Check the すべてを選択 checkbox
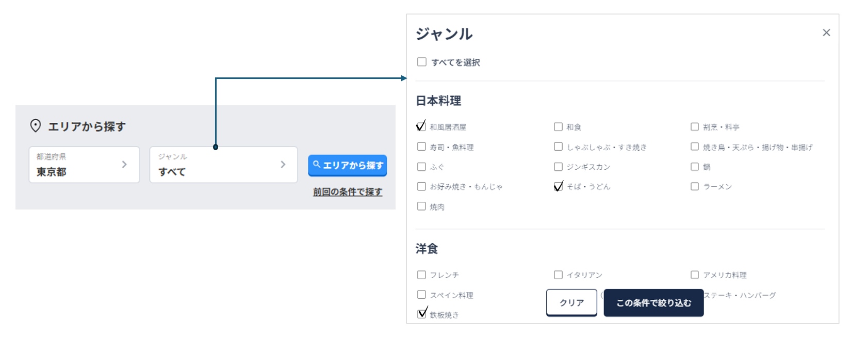 pos(422,62)
